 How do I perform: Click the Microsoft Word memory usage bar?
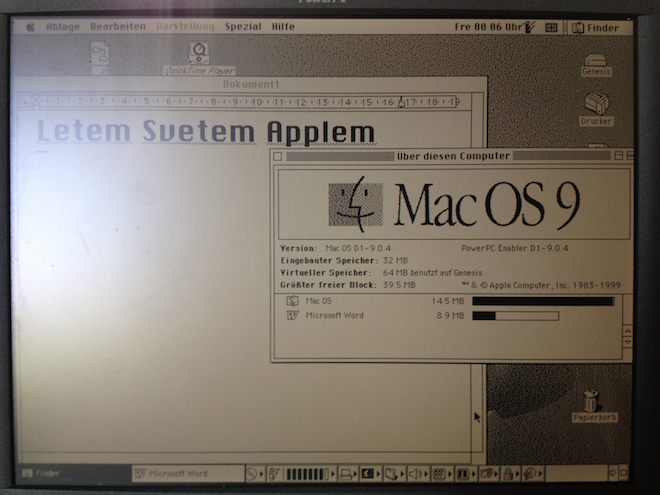coord(516,316)
